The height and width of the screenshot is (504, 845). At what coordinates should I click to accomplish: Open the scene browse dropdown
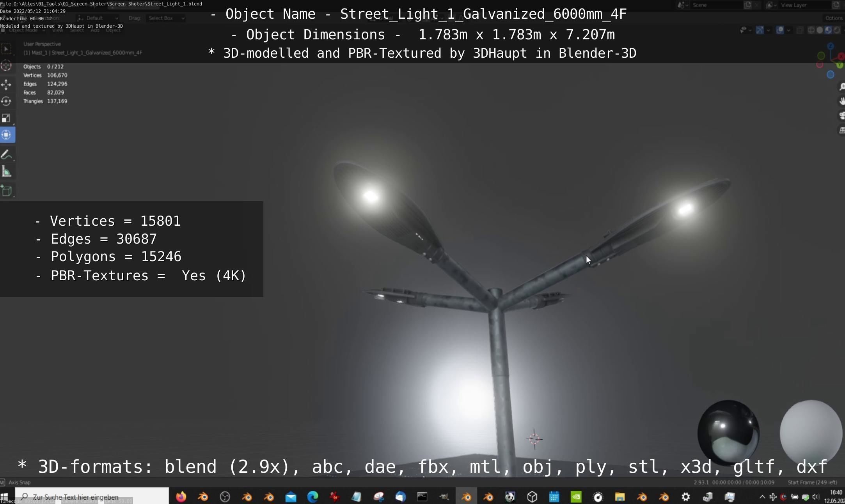[683, 5]
